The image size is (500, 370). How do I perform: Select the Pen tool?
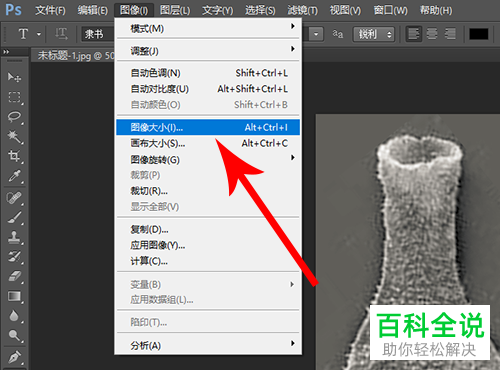[x=14, y=357]
